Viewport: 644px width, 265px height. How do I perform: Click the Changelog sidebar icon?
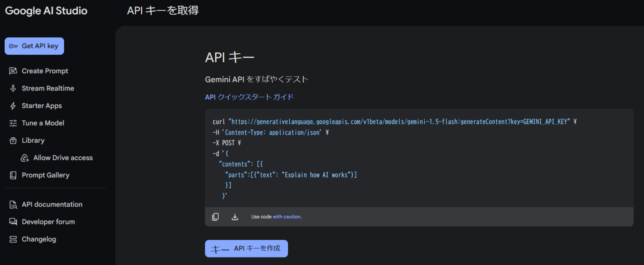coord(13,239)
